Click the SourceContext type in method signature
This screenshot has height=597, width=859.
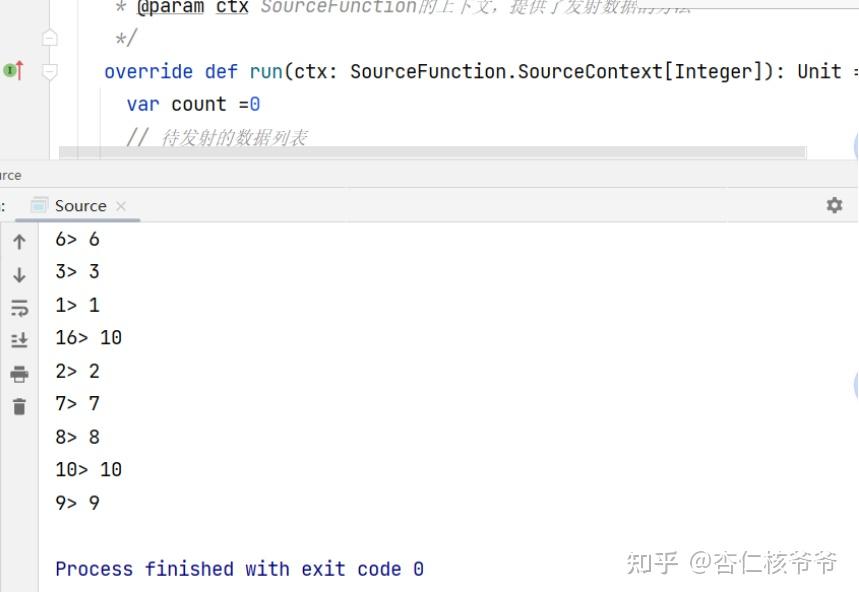[590, 71]
